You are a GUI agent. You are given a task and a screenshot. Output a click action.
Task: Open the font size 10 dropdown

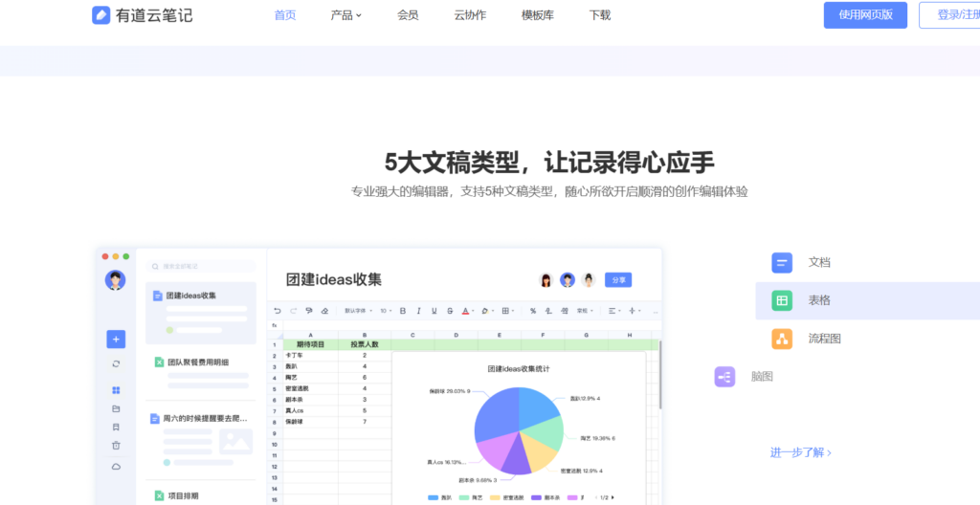click(387, 311)
